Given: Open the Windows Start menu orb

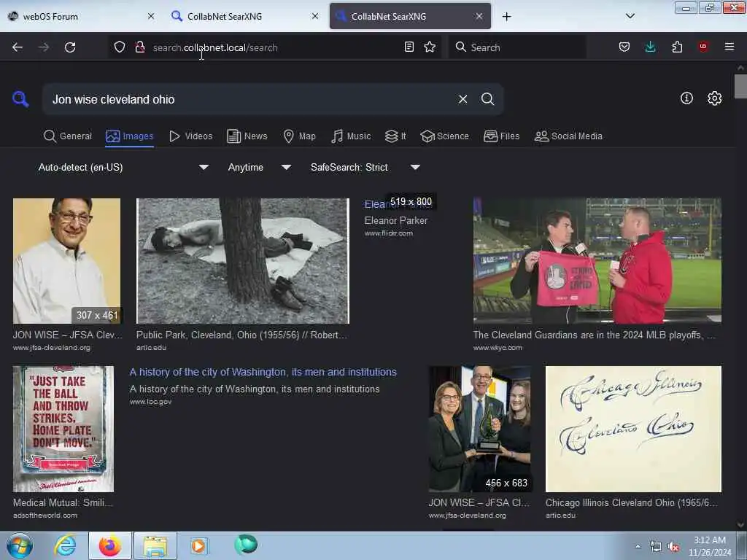Looking at the screenshot, I should [x=20, y=545].
